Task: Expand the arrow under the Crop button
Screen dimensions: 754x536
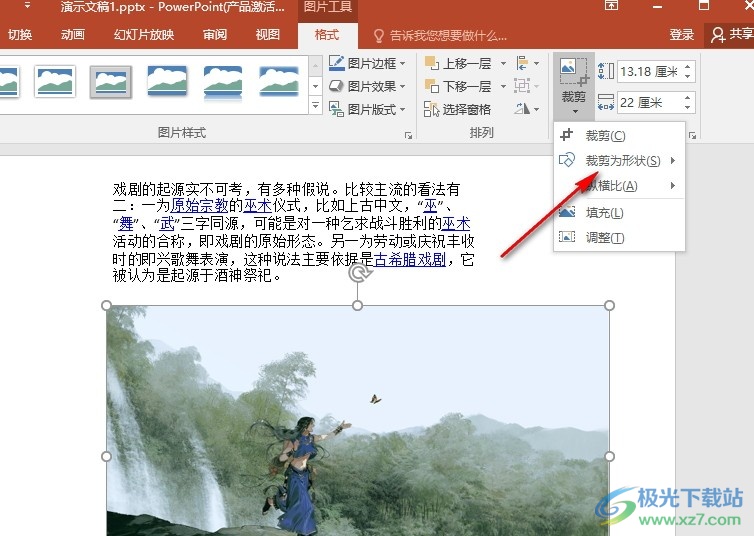Action: click(575, 112)
